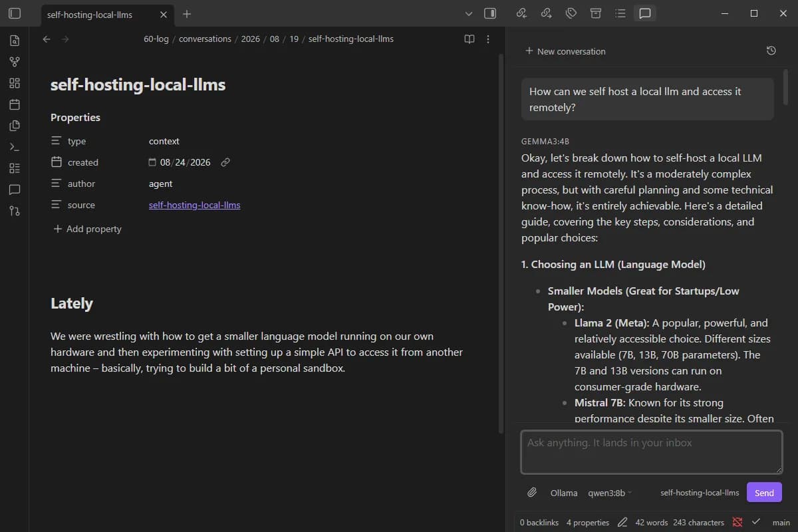Click the 60-log breadcrumb
Image resolution: width=798 pixels, height=532 pixels.
(x=156, y=39)
